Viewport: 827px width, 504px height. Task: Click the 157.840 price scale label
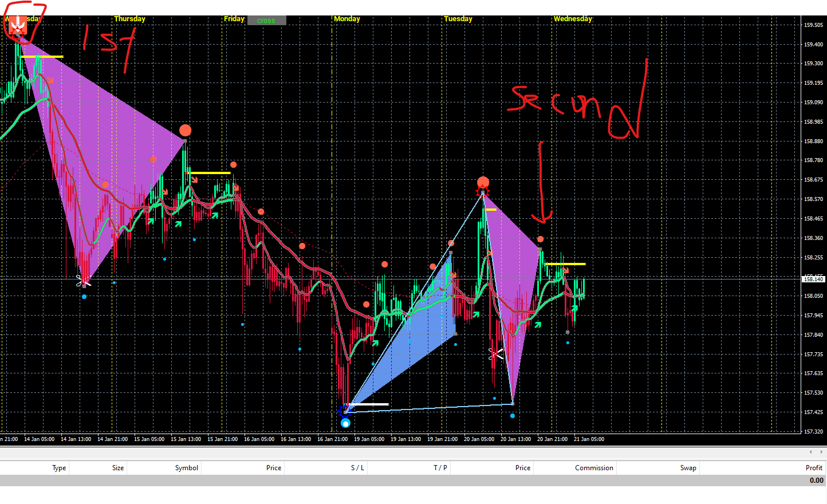coord(813,335)
